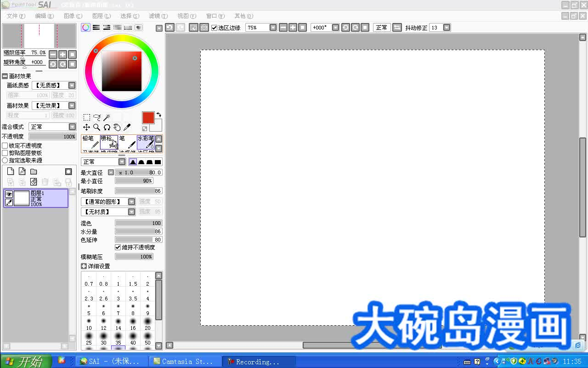Rotate canvas counterclockwise in navigator panel
588x368 pixels.
(53, 64)
